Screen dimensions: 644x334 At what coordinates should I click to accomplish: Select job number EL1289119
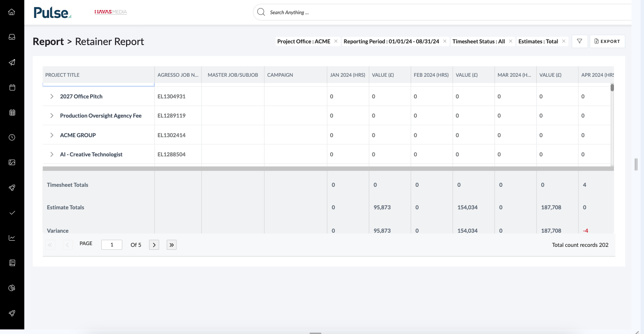pyautogui.click(x=172, y=116)
